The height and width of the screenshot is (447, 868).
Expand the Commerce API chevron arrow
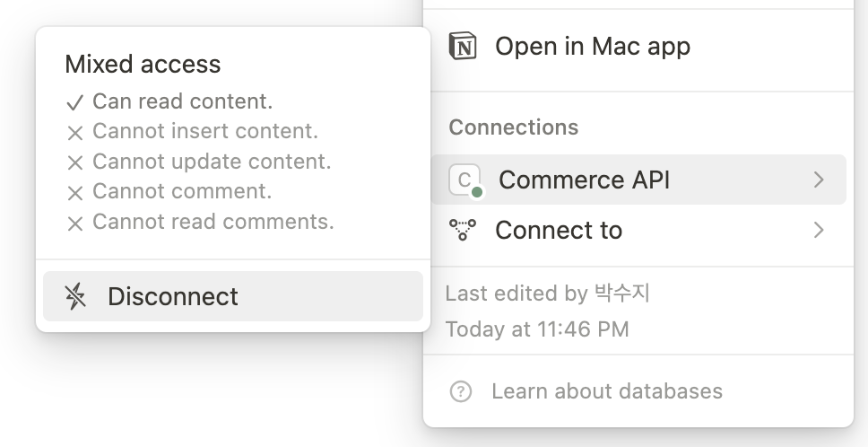click(818, 180)
